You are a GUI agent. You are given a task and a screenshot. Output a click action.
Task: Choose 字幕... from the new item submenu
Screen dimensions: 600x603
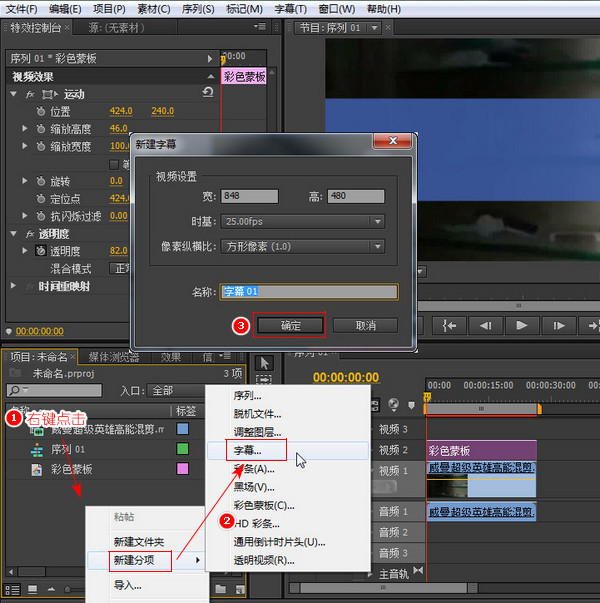click(288, 450)
